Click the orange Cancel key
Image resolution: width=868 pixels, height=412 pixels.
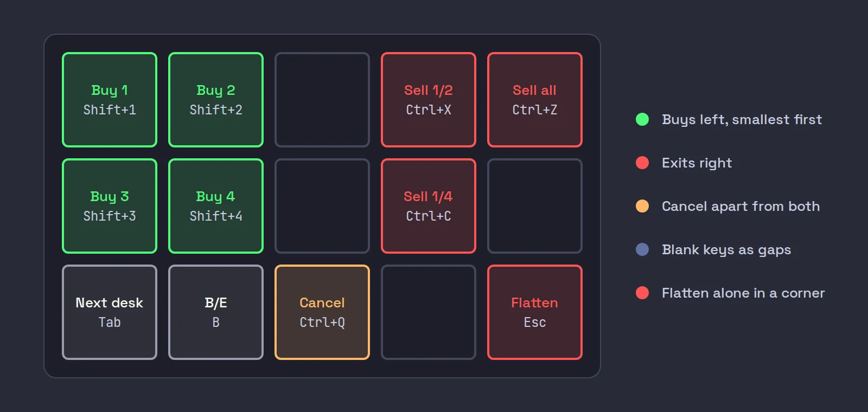point(322,312)
